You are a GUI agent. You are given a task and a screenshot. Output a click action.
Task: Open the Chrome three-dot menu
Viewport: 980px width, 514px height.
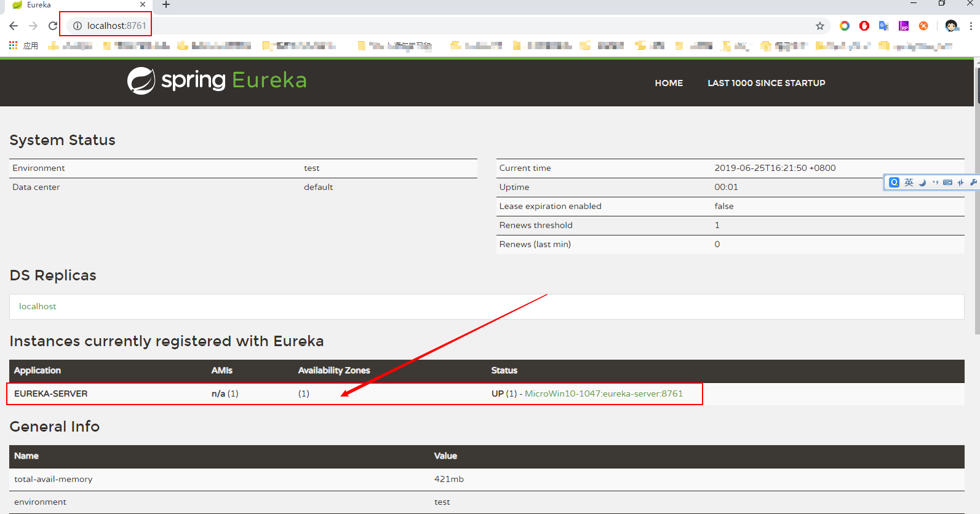(971, 26)
